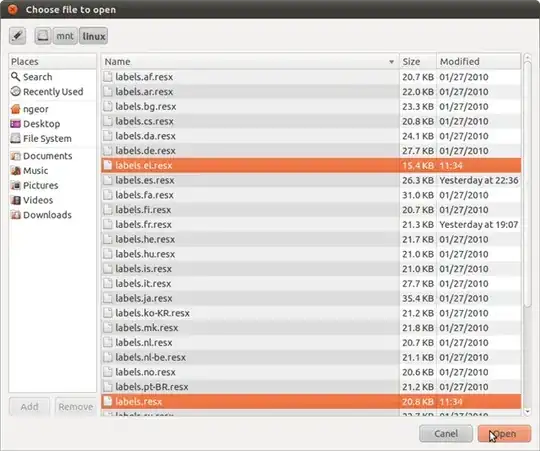
Task: Click the file icon of labels.el.resx
Action: [x=108, y=166]
